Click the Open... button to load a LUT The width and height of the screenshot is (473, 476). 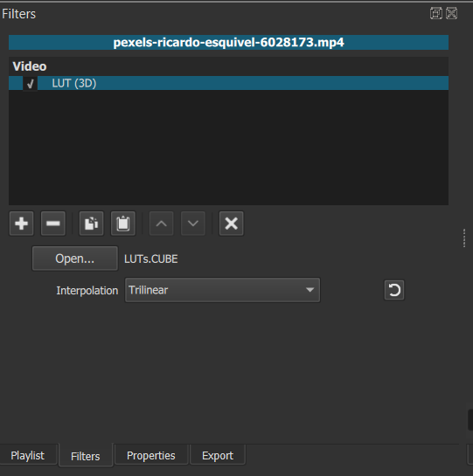tap(75, 259)
